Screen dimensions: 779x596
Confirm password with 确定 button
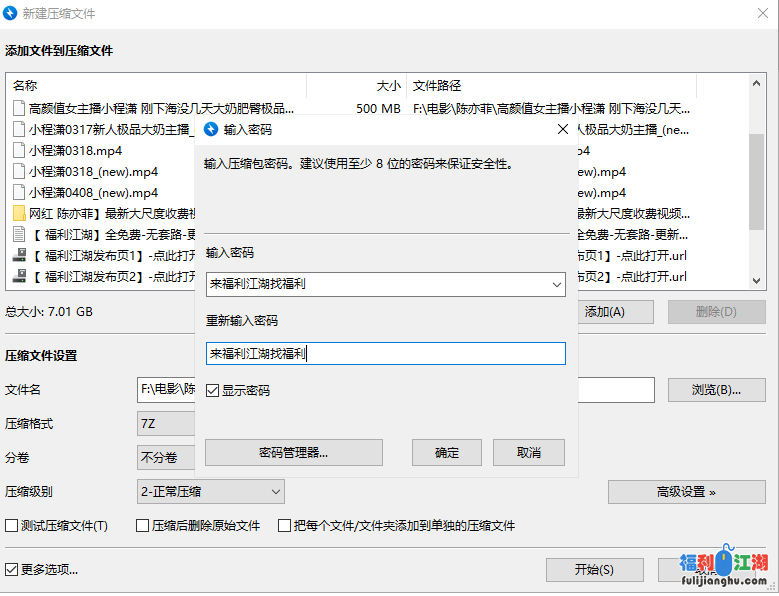(447, 453)
